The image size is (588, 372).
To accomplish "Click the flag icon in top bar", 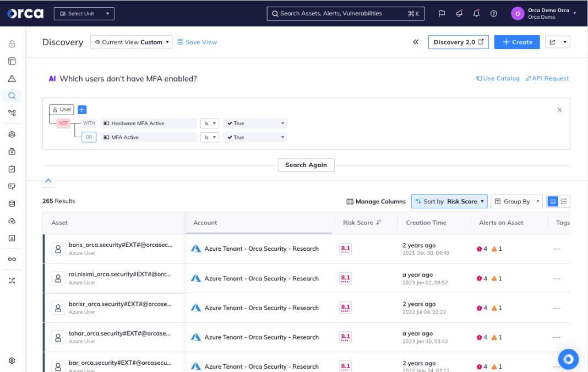I will (x=442, y=14).
